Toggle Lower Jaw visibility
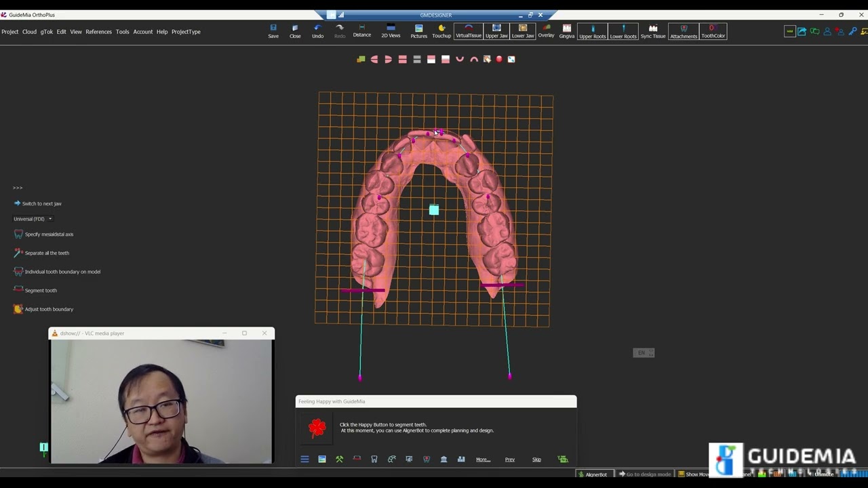868x488 pixels. point(523,31)
